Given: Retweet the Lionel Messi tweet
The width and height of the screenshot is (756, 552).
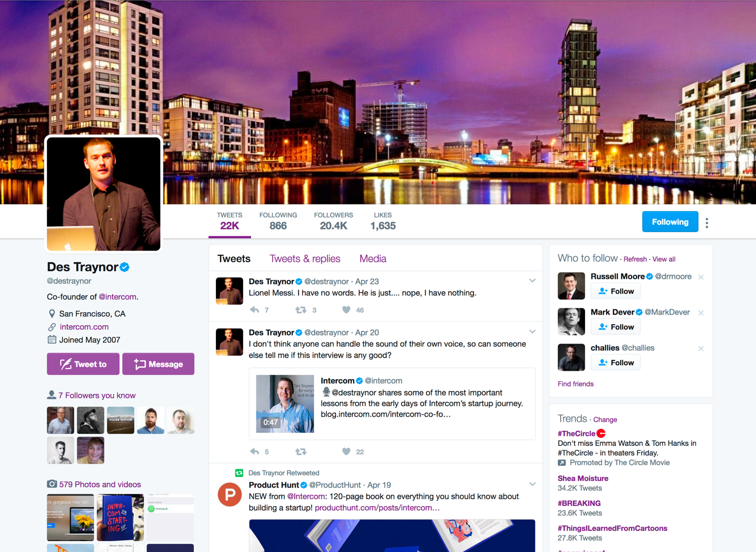Looking at the screenshot, I should pos(301,310).
